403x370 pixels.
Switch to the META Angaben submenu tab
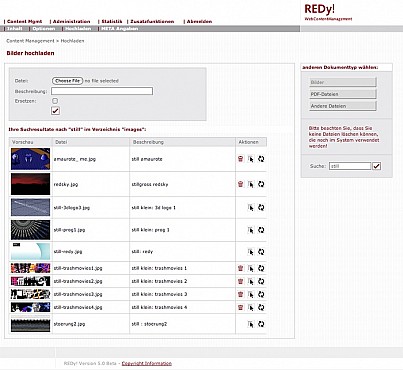[x=119, y=29]
